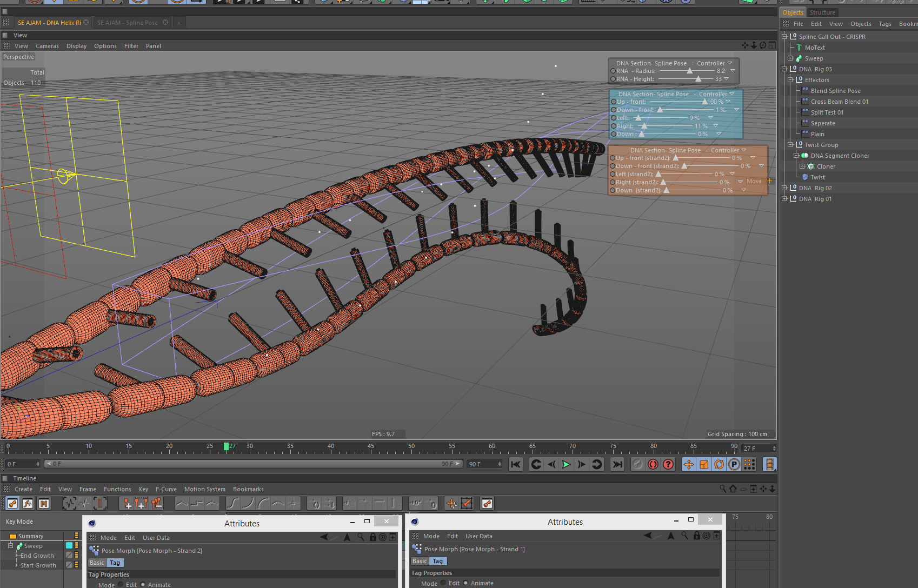
Task: Toggle the keyframe circle next to RNA - Radius
Action: coord(613,71)
